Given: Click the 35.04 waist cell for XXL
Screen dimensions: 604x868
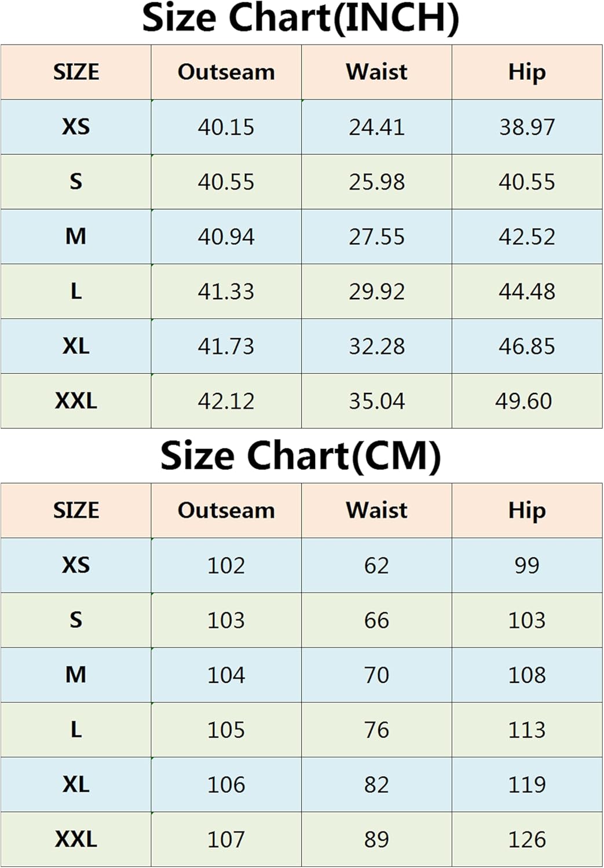Looking at the screenshot, I should pos(376,401).
